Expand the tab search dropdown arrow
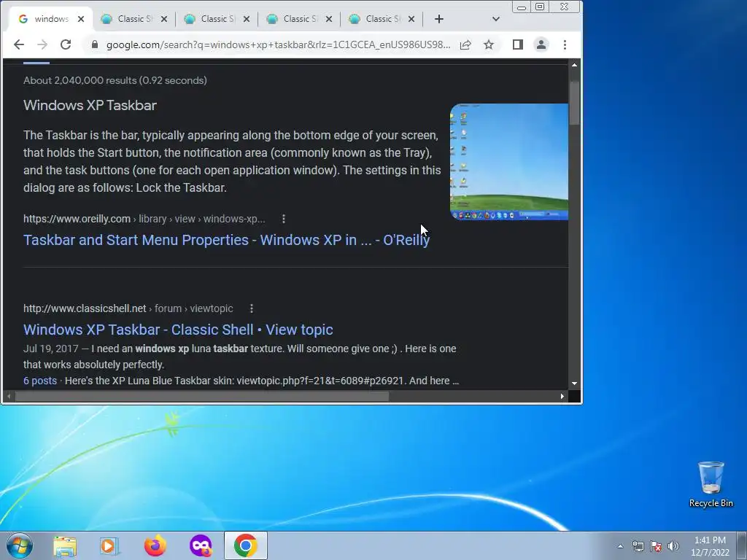Image resolution: width=747 pixels, height=560 pixels. [x=496, y=19]
